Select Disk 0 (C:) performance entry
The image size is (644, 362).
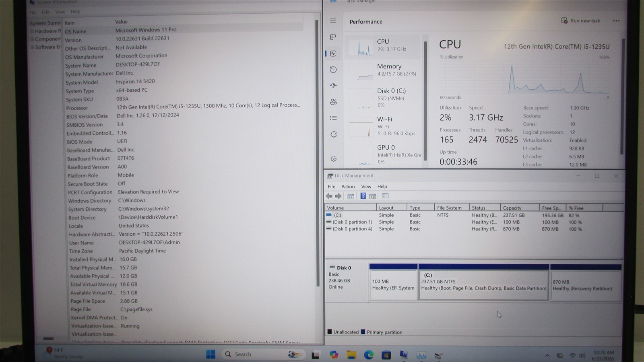point(384,98)
